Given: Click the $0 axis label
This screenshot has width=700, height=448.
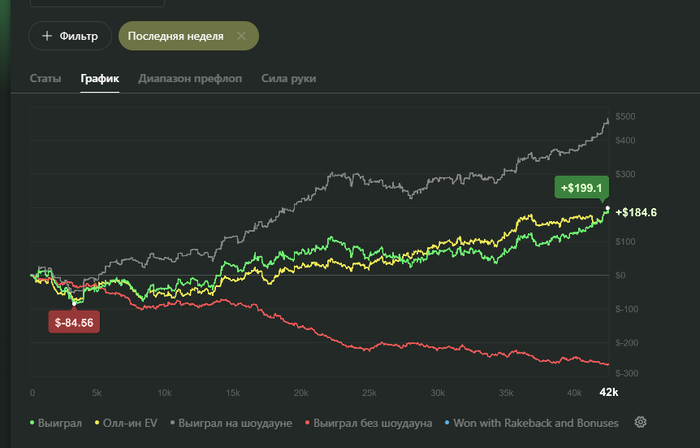Looking at the screenshot, I should point(620,275).
